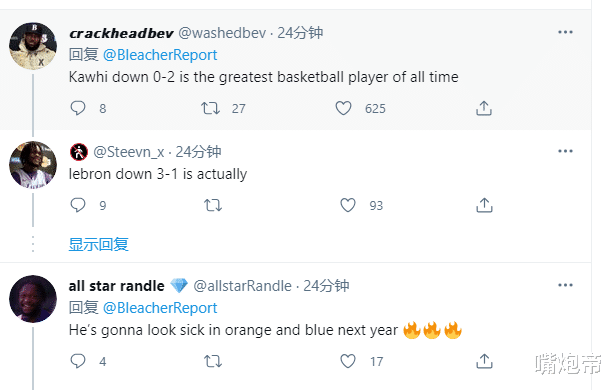
Task: Retweet the @Steevn_x lebron tweet
Action: (x=213, y=205)
